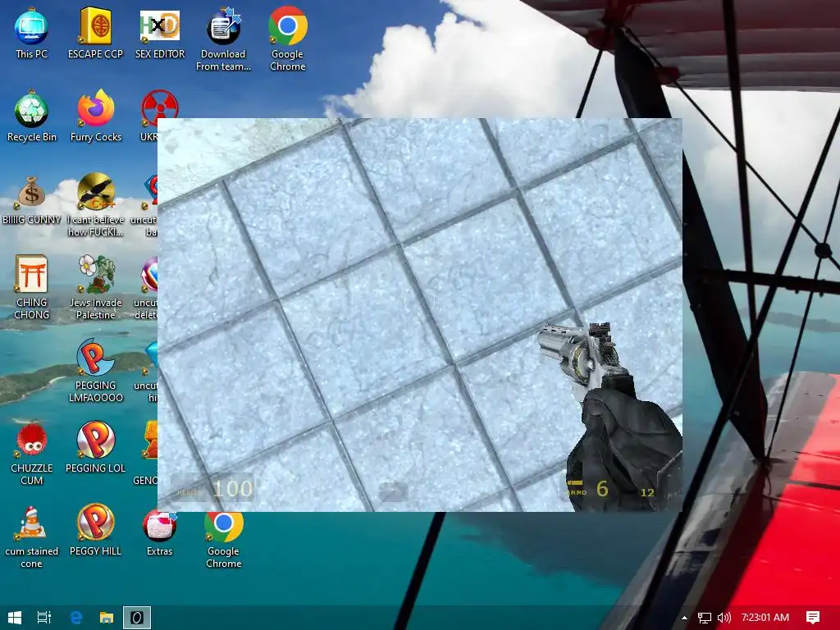Click the Peggle icon labeled LOL
Image resolution: width=840 pixels, height=630 pixels.
click(x=95, y=441)
